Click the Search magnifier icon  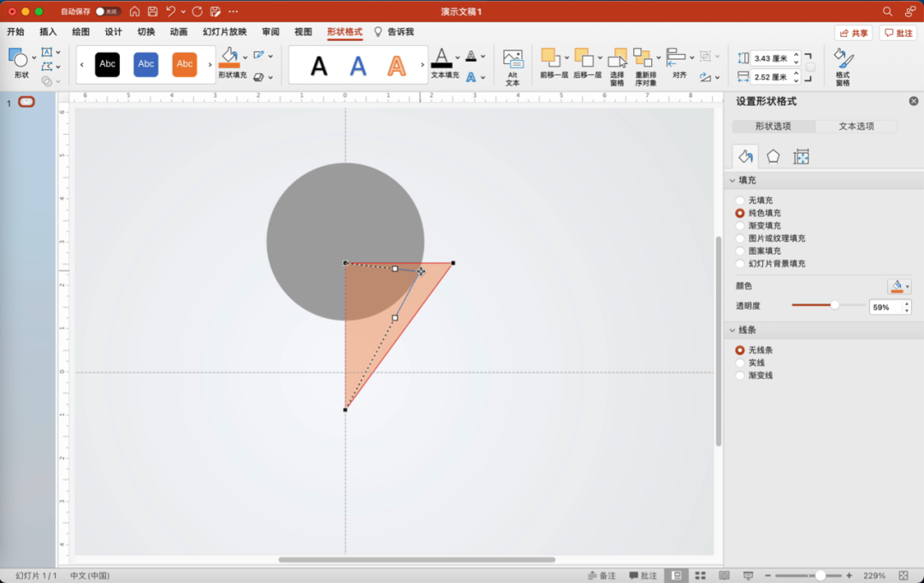point(887,11)
